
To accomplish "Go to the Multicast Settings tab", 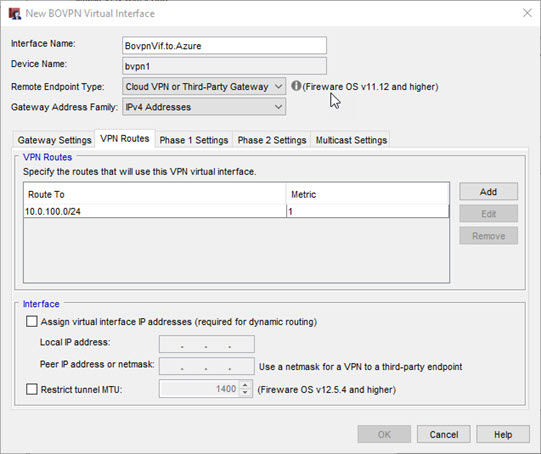I will click(x=351, y=140).
